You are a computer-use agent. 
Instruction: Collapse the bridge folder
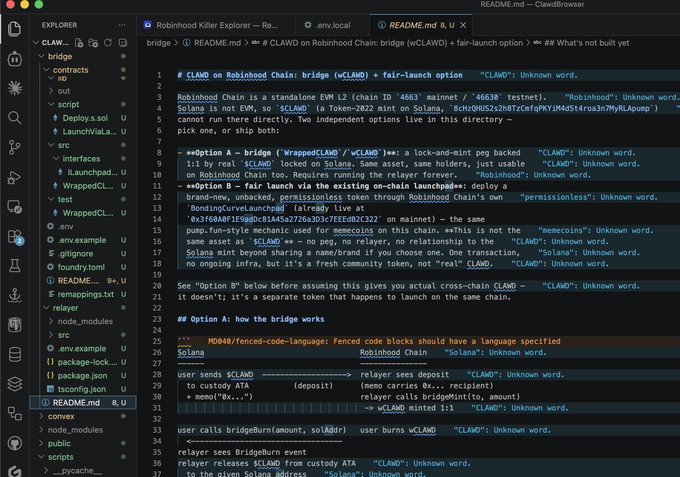[x=60, y=56]
